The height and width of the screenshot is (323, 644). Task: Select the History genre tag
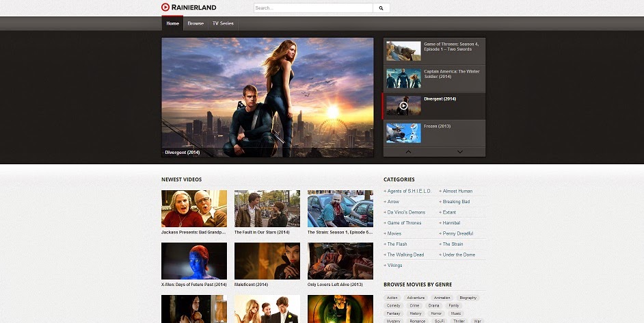(416, 313)
